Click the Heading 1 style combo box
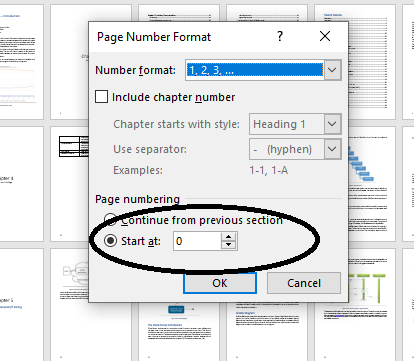This screenshot has width=414, height=361. [287, 124]
